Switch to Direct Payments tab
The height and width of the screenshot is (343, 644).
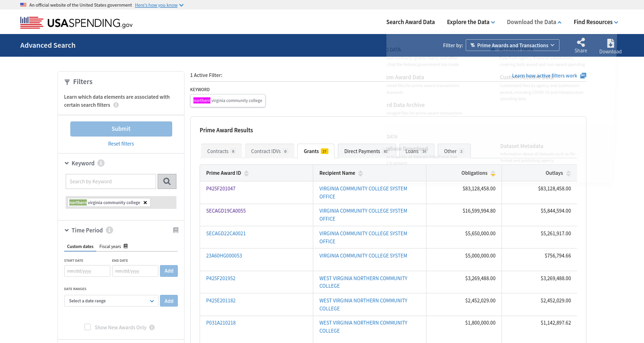367,151
